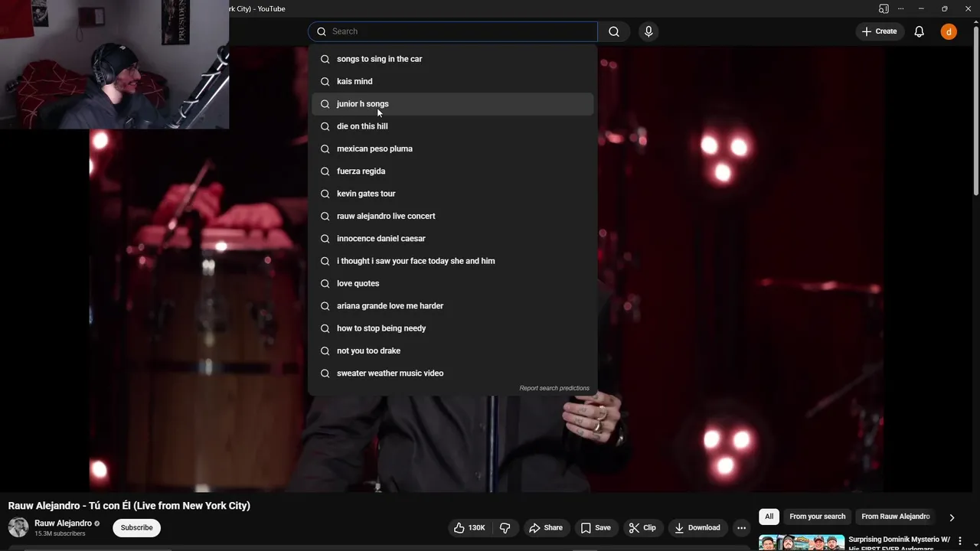Screen dimensions: 980x551
Task: Select the 'All' filter chip
Action: coord(769,517)
